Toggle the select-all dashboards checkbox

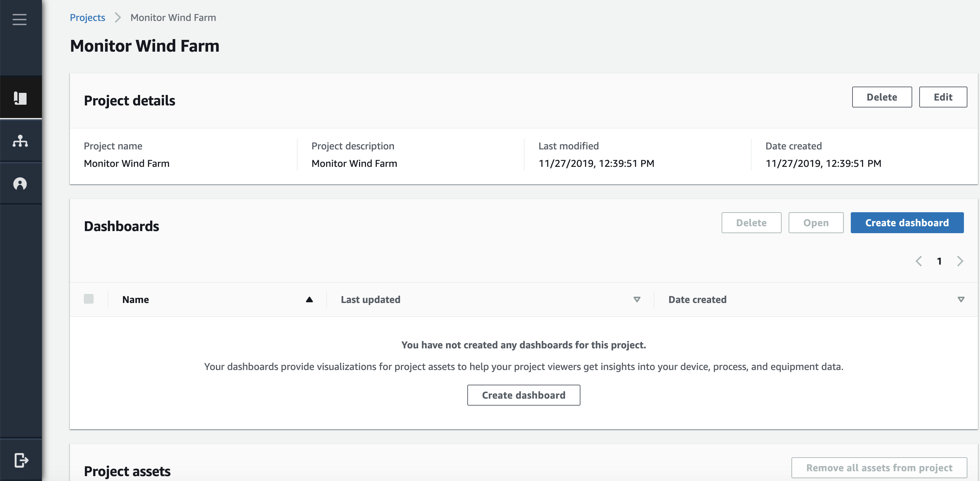click(89, 299)
